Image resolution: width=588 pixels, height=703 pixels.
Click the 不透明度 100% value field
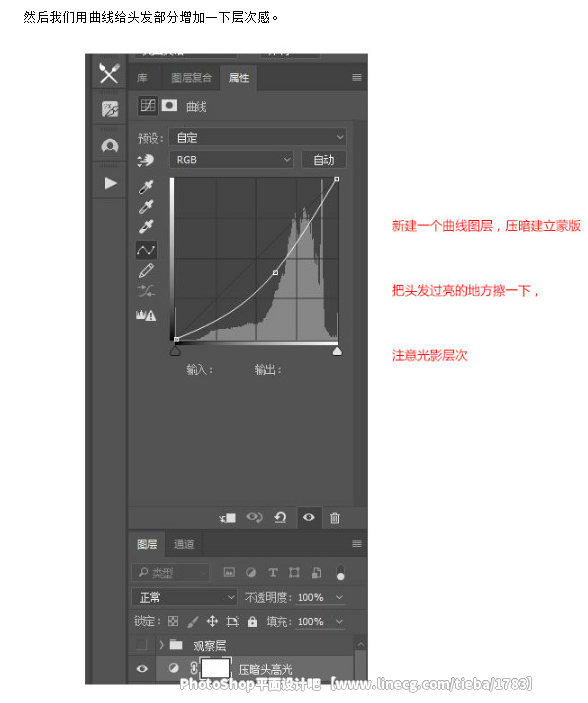pyautogui.click(x=310, y=597)
